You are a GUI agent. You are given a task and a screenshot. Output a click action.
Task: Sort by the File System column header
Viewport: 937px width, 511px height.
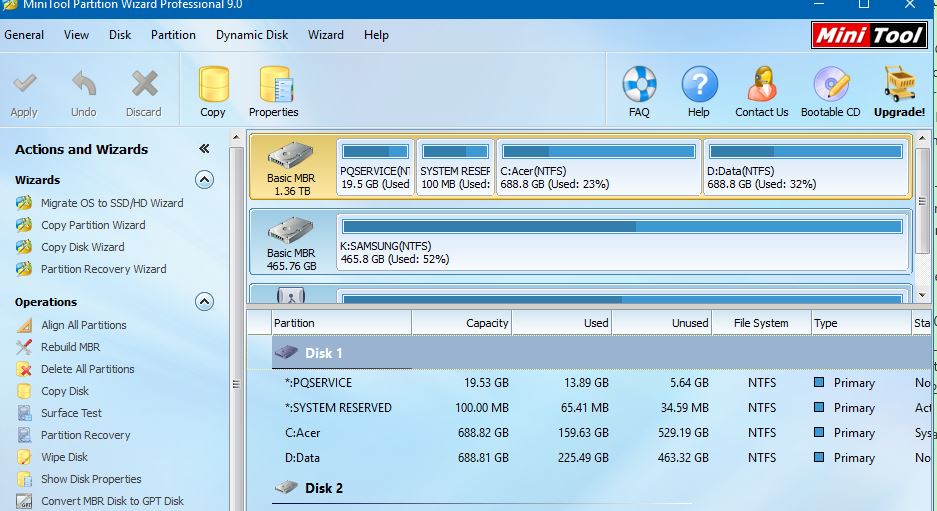[x=761, y=323]
